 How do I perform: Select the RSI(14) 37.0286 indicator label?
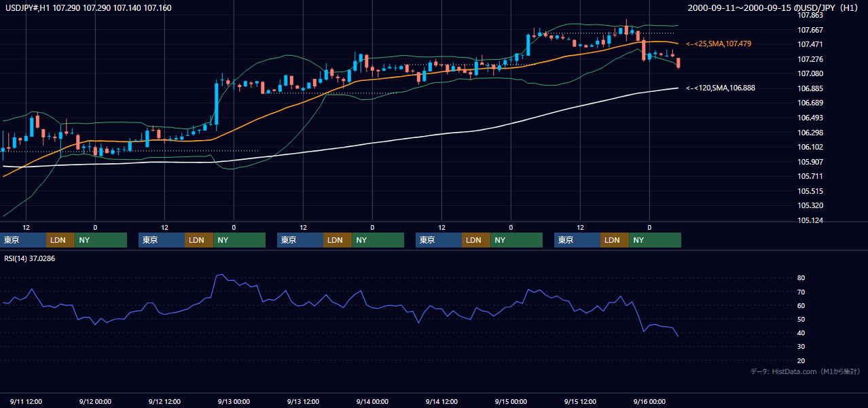tap(29, 258)
